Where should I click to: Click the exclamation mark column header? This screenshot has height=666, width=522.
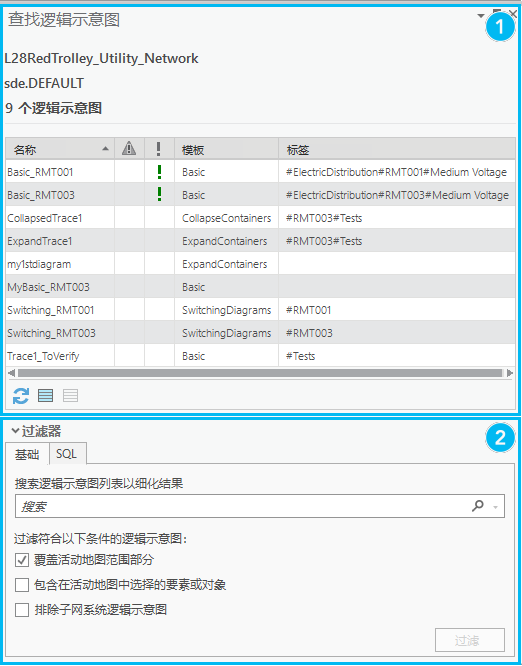click(159, 149)
